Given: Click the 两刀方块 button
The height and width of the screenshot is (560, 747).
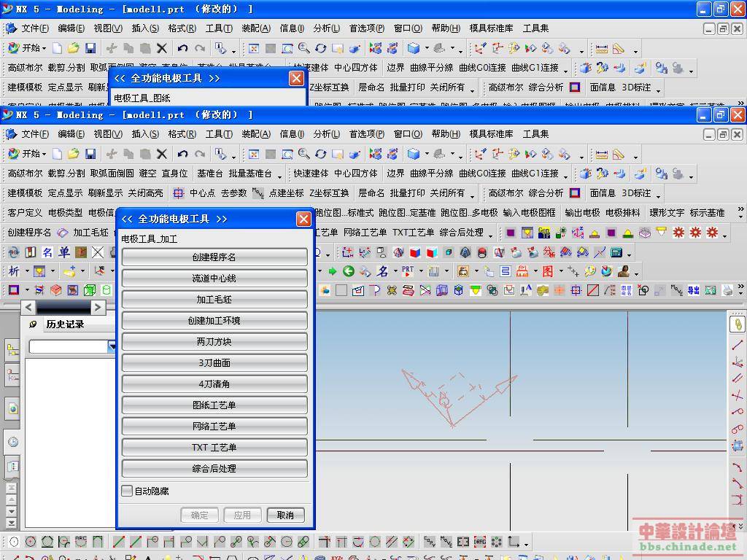Looking at the screenshot, I should pyautogui.click(x=214, y=341).
